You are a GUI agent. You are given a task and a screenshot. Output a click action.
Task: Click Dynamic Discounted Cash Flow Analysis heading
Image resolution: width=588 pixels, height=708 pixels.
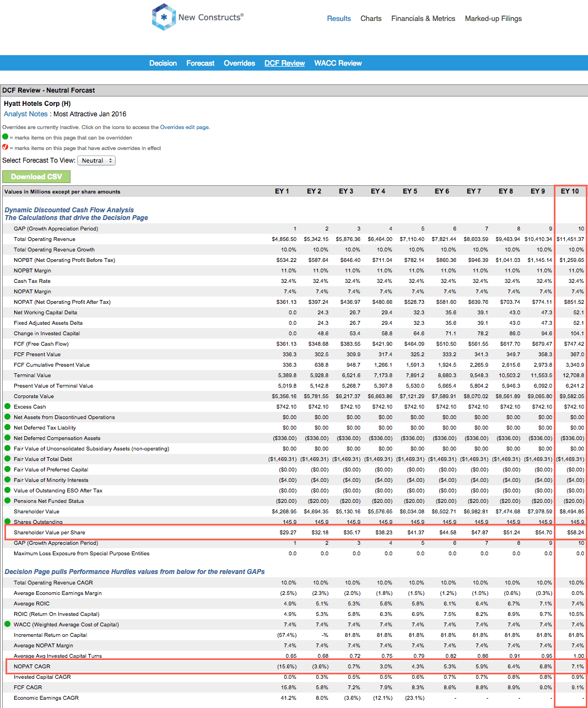[69, 210]
